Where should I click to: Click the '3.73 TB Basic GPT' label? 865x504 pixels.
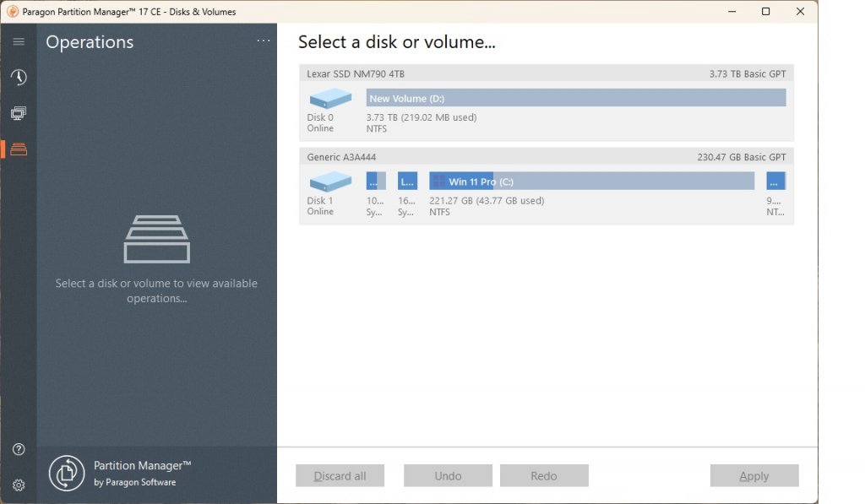click(x=748, y=74)
